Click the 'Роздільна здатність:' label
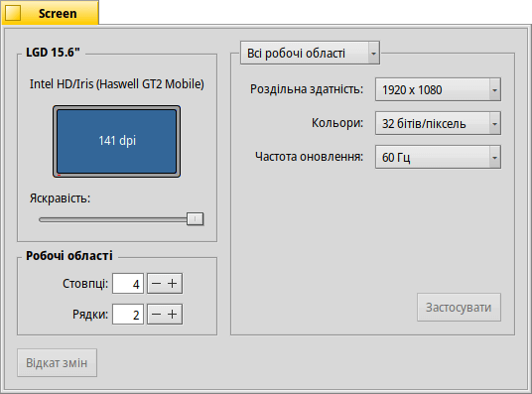The image size is (532, 394). 307,89
